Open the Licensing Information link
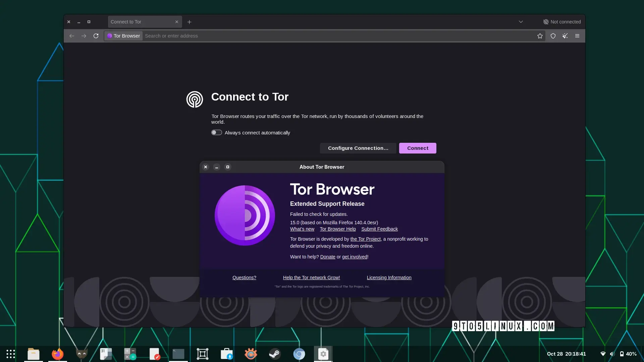 coord(389,278)
